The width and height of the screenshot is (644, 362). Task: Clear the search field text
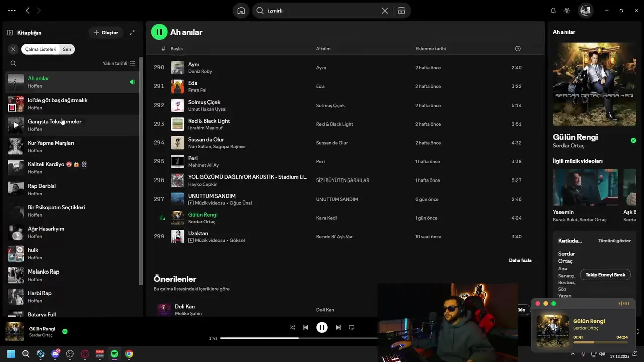pos(385,10)
